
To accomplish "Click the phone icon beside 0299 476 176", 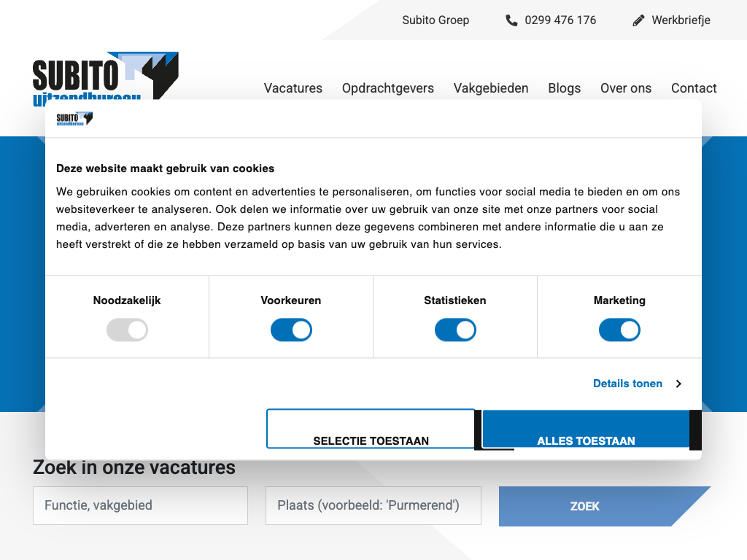I will coord(511,20).
